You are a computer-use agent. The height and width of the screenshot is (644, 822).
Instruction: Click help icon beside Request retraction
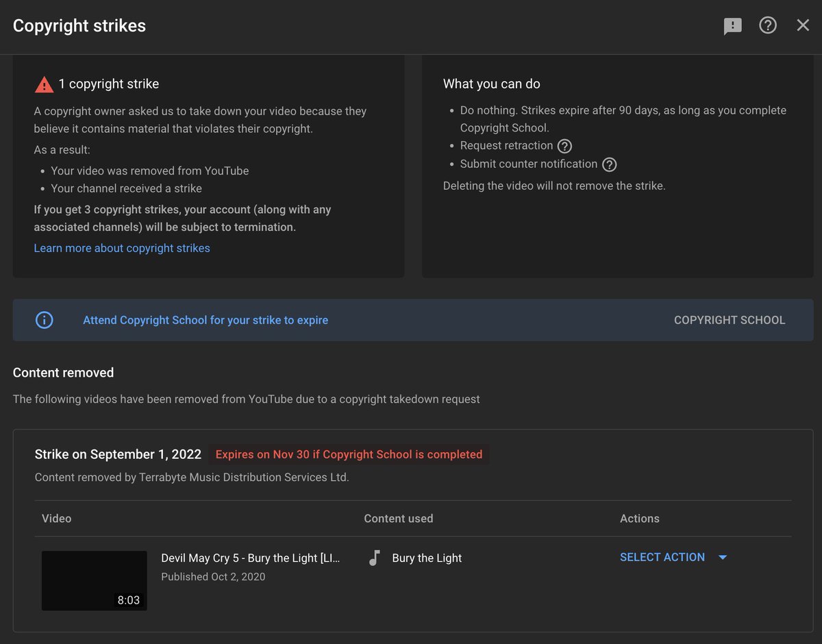point(564,146)
